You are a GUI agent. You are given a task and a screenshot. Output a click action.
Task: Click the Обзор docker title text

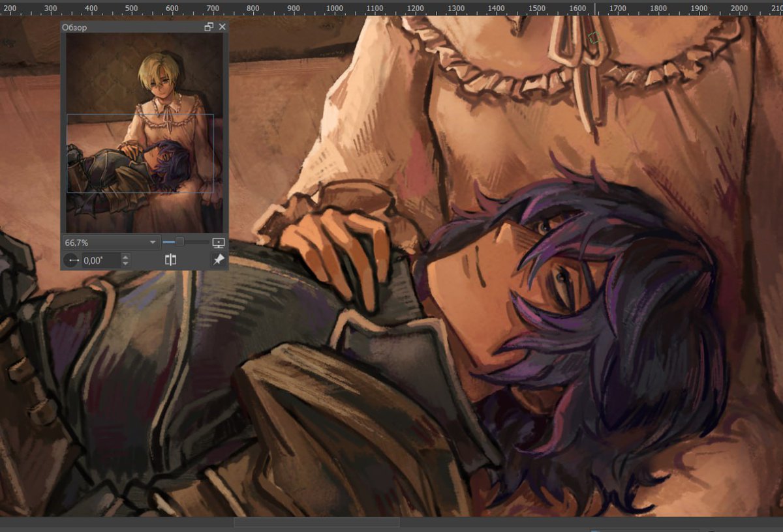coord(74,27)
